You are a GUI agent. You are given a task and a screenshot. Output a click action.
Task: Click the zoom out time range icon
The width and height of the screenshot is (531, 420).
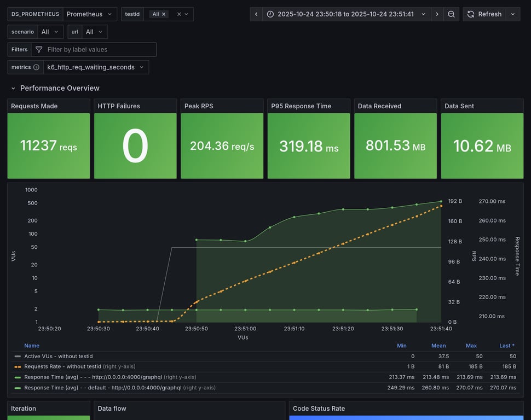[451, 14]
